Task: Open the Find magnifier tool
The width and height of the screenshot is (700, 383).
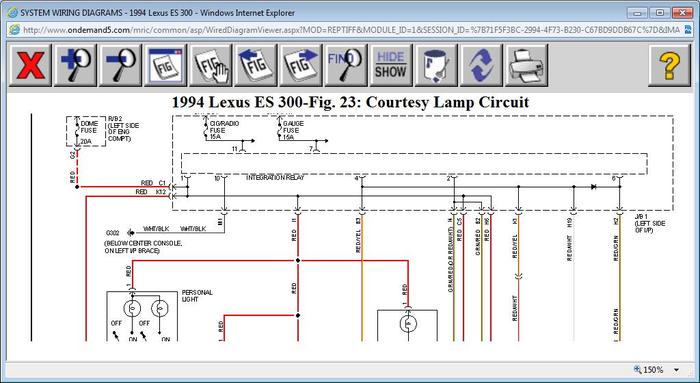Action: [346, 65]
